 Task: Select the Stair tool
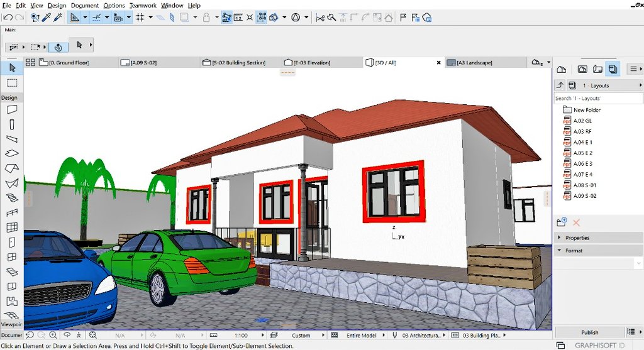tap(12, 198)
